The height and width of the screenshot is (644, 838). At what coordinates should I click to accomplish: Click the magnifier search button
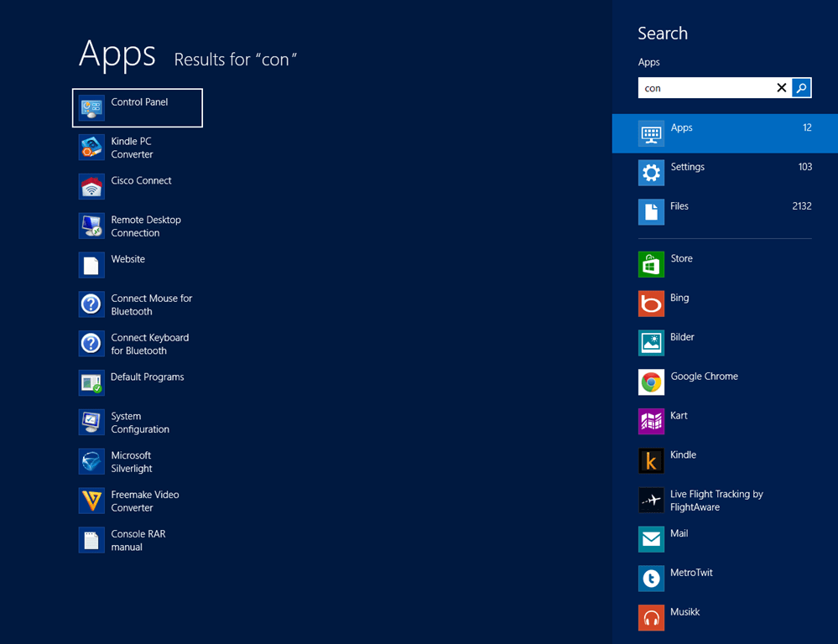801,88
